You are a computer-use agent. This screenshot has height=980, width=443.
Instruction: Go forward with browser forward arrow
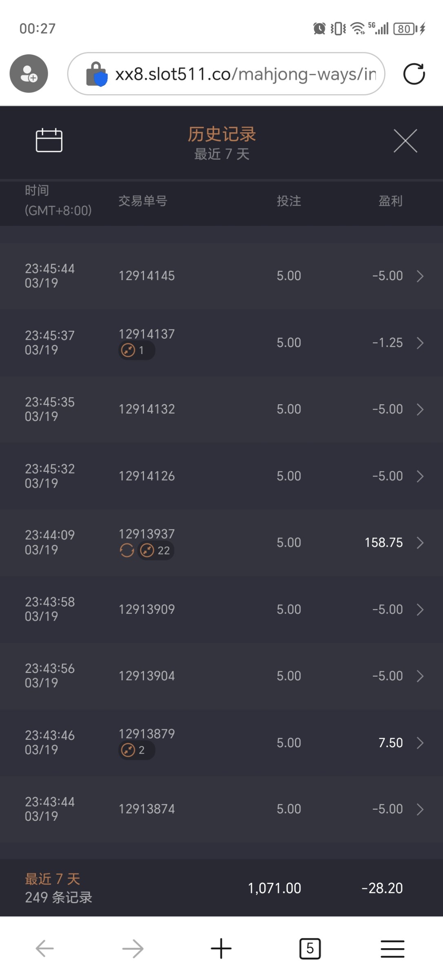[x=133, y=948]
